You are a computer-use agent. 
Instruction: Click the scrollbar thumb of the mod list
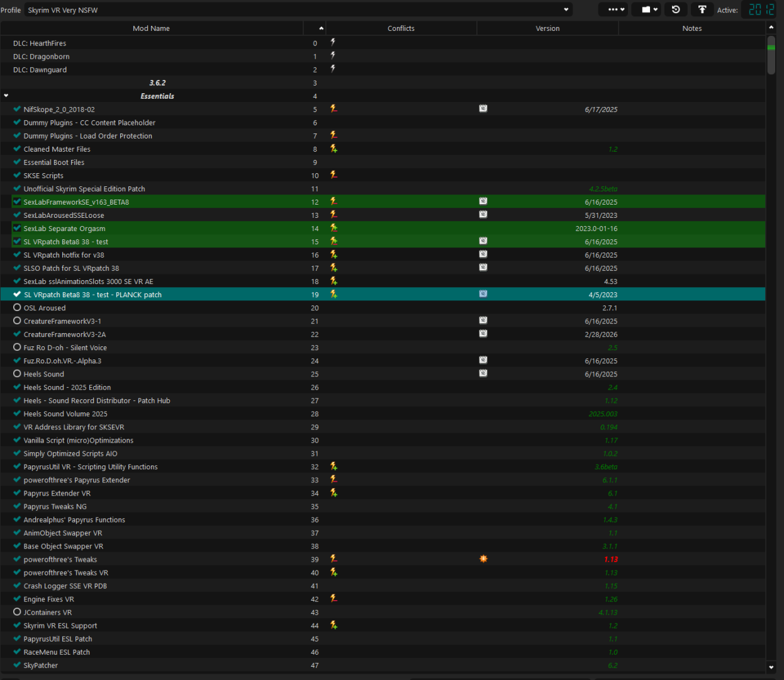point(771,55)
